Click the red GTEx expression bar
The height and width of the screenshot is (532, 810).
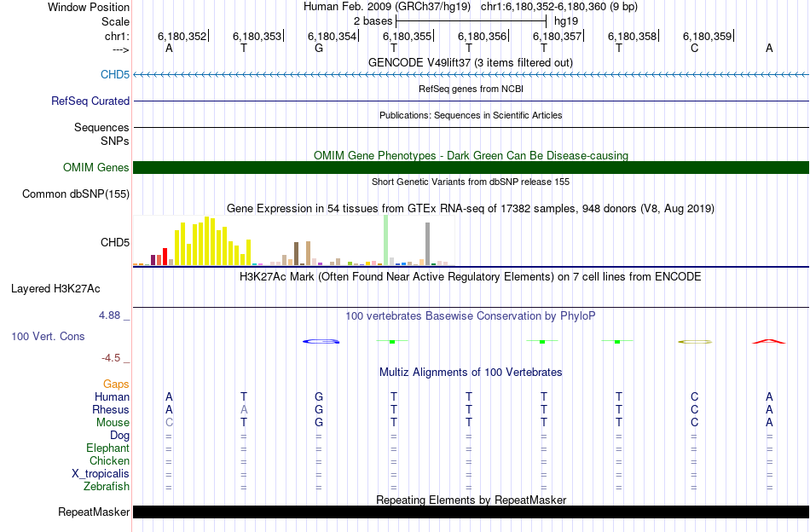(165, 257)
